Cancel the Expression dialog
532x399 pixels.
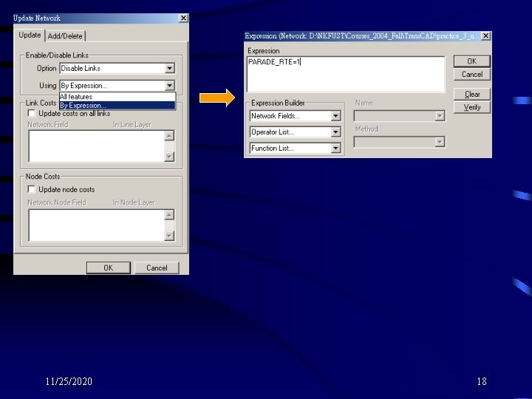point(472,75)
